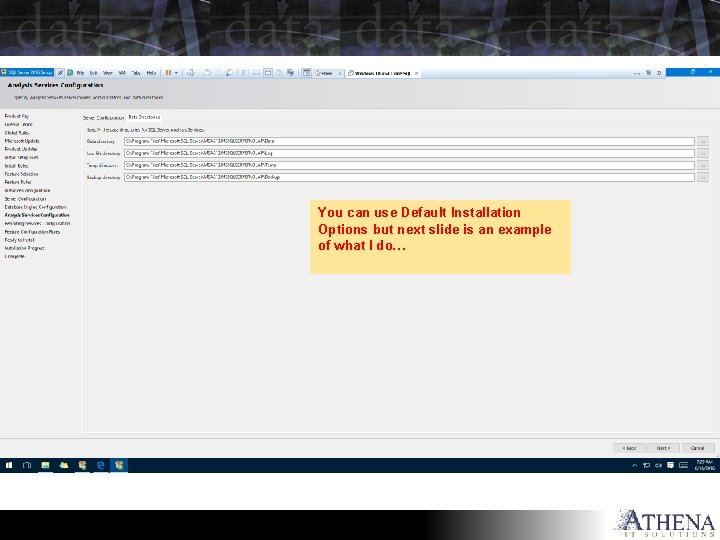720x540 pixels.
Task: Open the folder icon on the taskbar
Action: (x=64, y=465)
